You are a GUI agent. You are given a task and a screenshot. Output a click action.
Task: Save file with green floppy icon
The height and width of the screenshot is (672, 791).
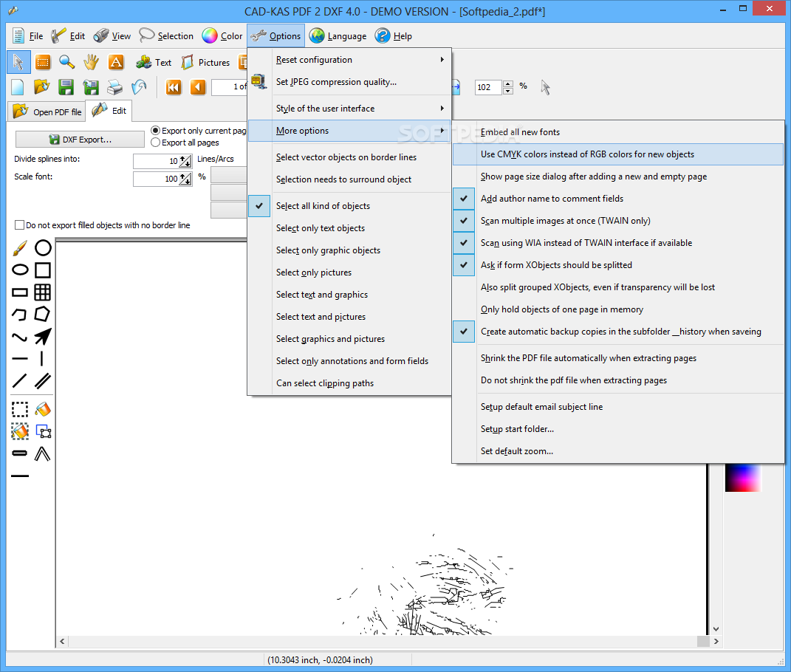pos(66,87)
